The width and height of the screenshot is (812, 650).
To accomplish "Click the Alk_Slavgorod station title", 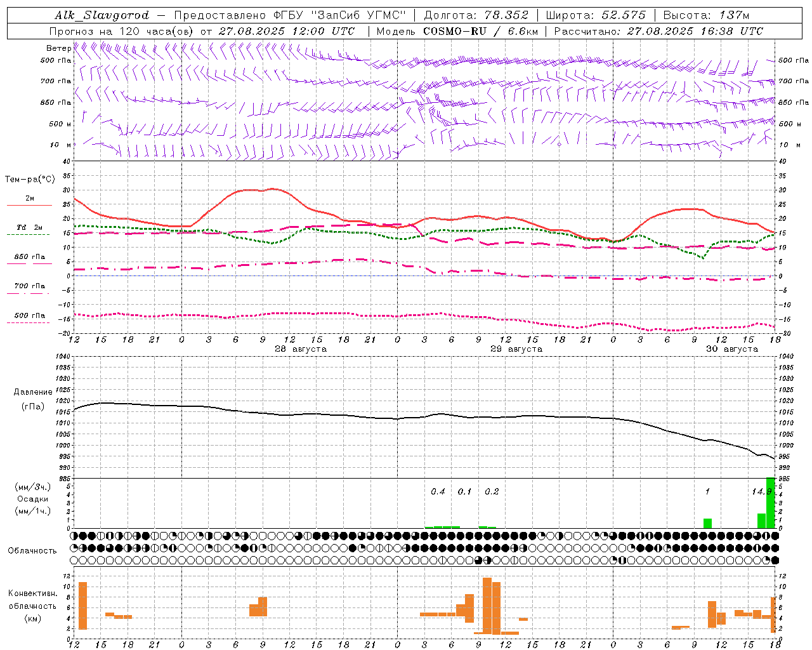I will click(102, 15).
